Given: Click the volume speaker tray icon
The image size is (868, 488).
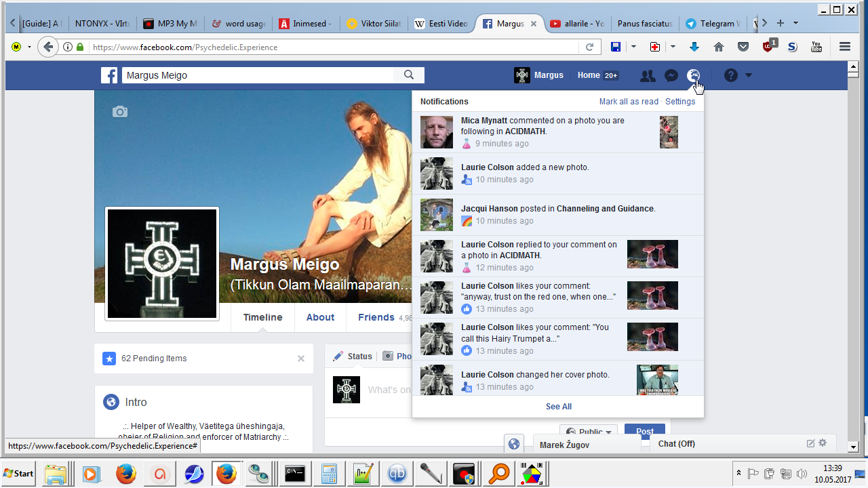Looking at the screenshot, I should pos(802,473).
